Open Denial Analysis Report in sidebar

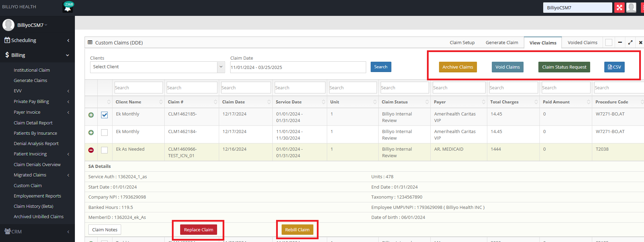point(36,143)
